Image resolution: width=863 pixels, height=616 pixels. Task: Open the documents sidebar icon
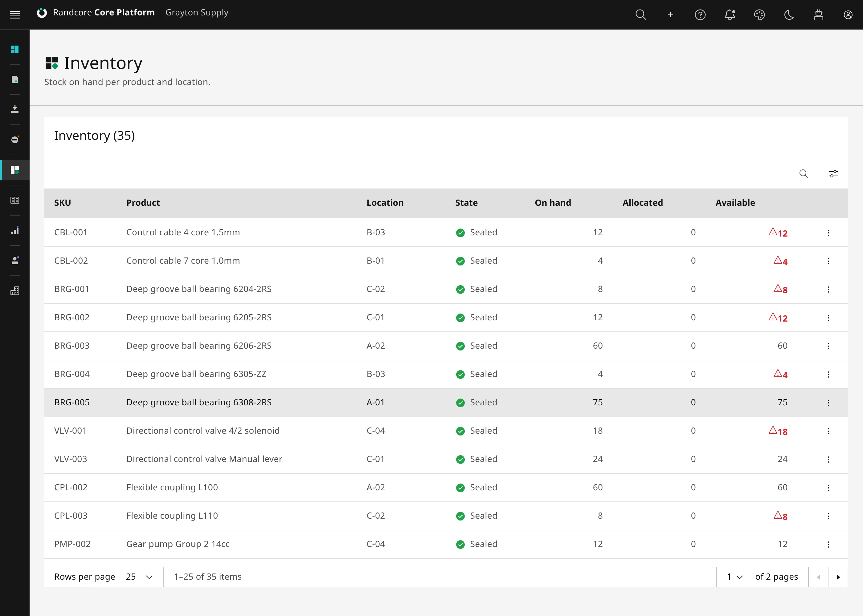(15, 80)
